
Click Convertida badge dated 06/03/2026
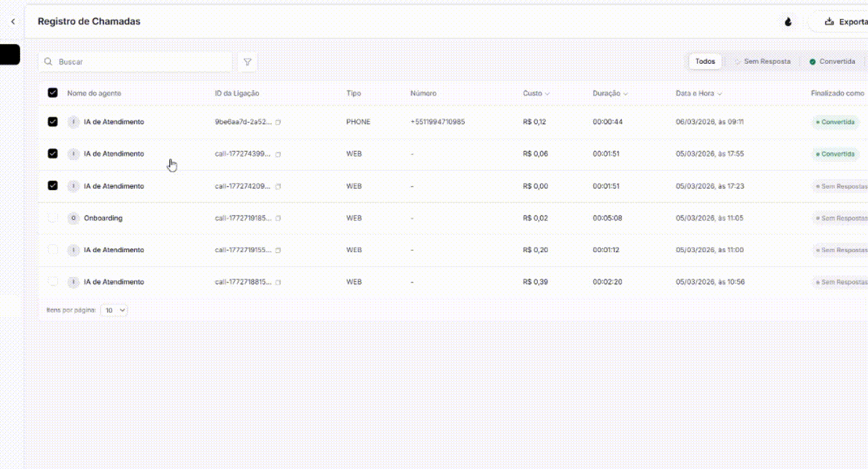click(x=835, y=122)
